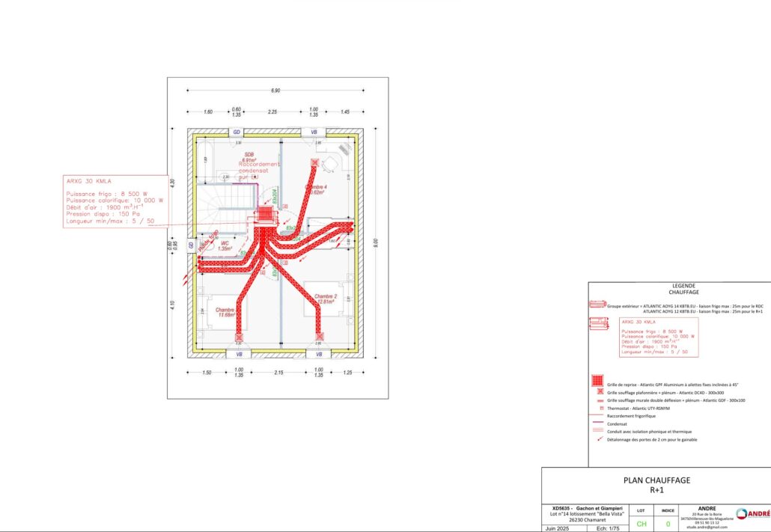
Task: Click the Conduit avec isolation line sample
Action: coord(597,430)
